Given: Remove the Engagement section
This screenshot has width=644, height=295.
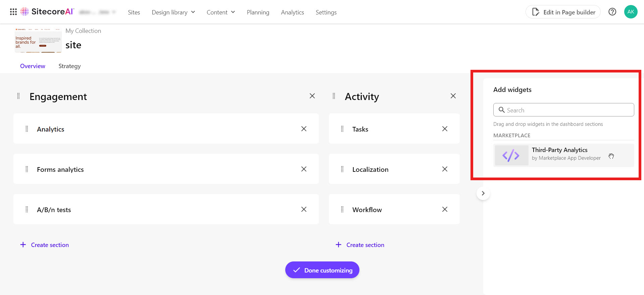Looking at the screenshot, I should pos(312,96).
